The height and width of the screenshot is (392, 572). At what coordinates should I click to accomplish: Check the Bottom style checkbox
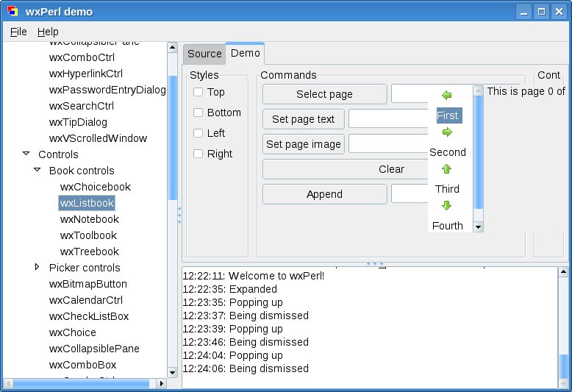[199, 113]
